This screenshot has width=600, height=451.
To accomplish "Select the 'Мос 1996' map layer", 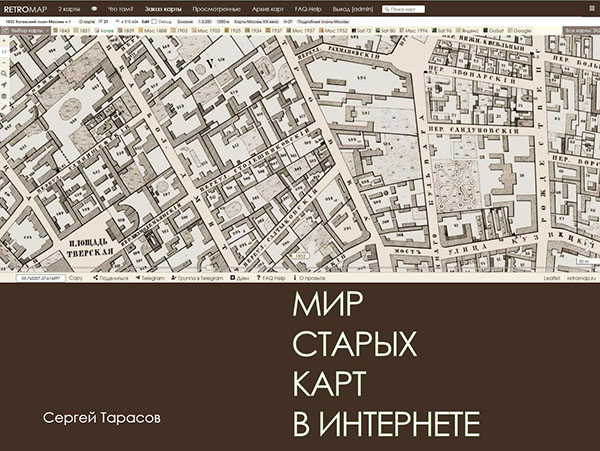I will click(x=414, y=31).
